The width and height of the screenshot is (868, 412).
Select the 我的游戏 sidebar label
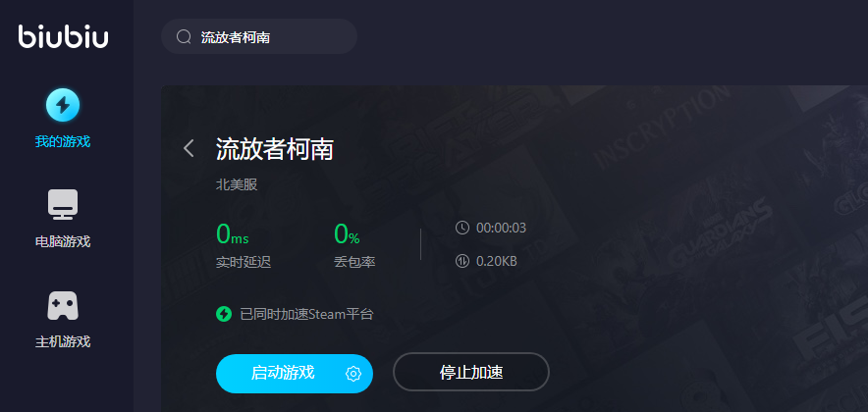tap(63, 141)
